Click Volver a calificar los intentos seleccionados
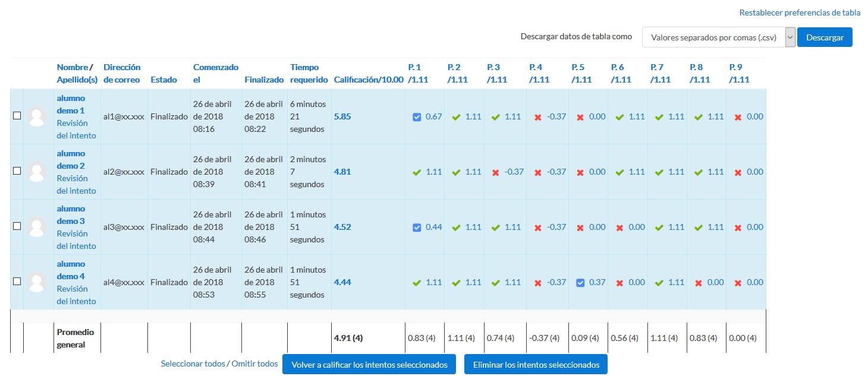 coord(369,365)
